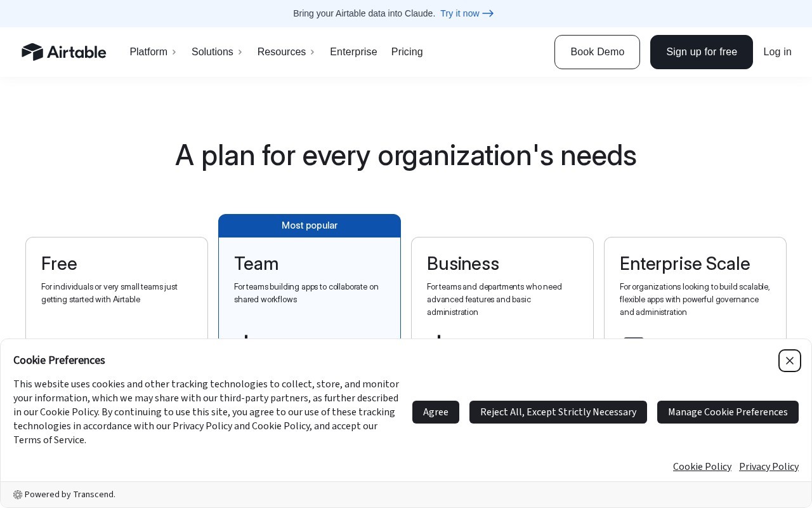Viewport: 812px width, 508px height.
Task: Click the 'A plan for every organization's needs' headline
Action: coord(406,156)
